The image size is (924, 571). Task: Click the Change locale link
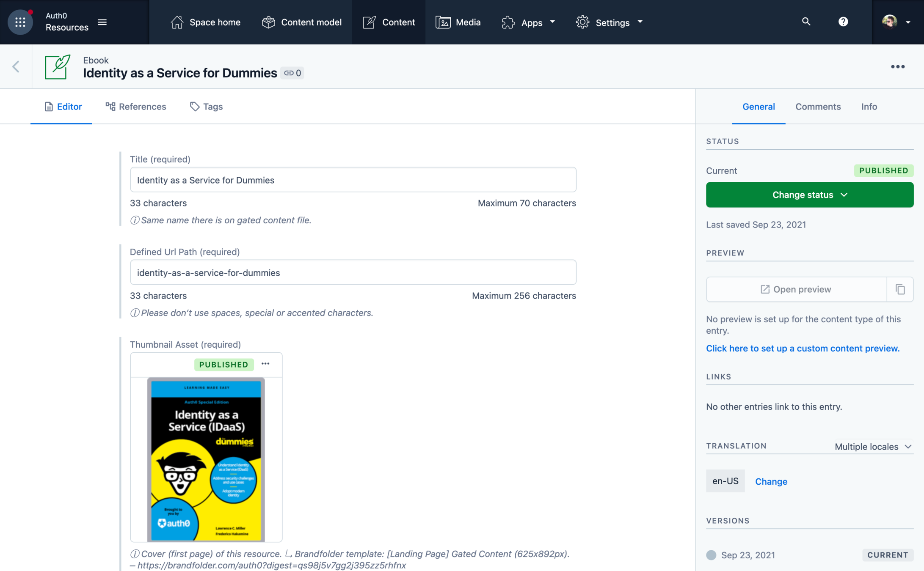pos(771,481)
